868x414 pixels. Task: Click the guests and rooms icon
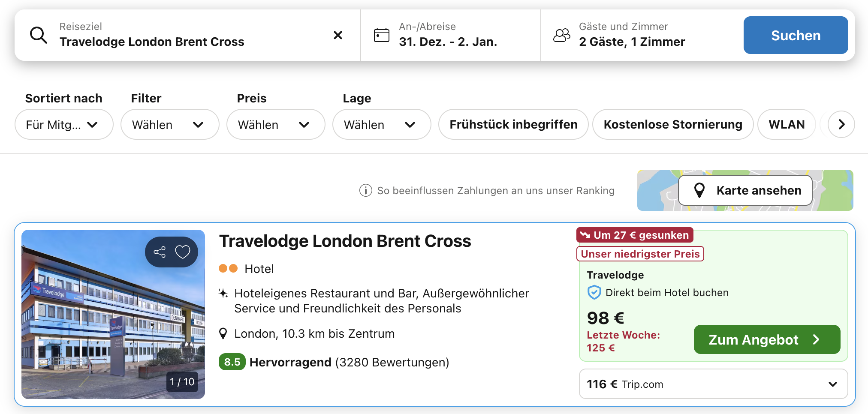(x=561, y=35)
